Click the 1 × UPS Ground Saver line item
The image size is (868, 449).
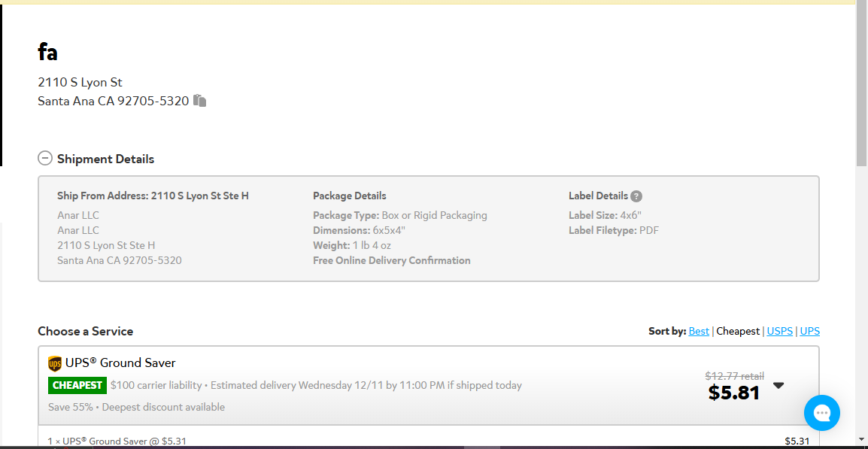117,441
